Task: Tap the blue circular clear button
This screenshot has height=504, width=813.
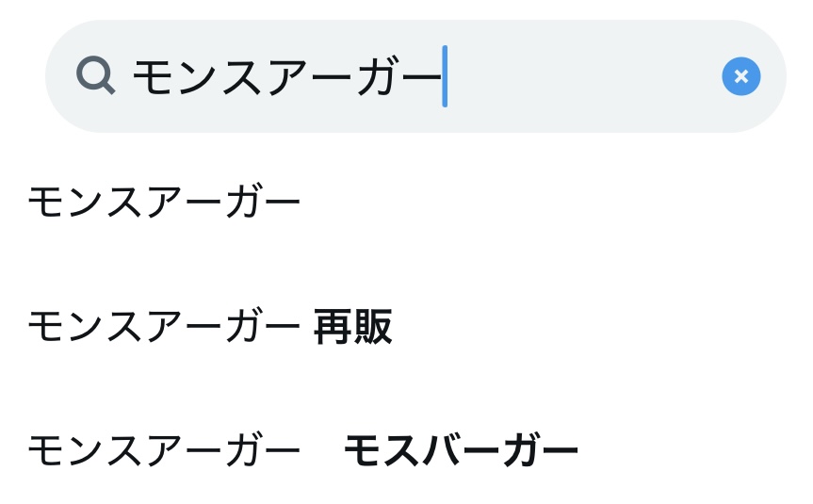Action: click(x=740, y=76)
